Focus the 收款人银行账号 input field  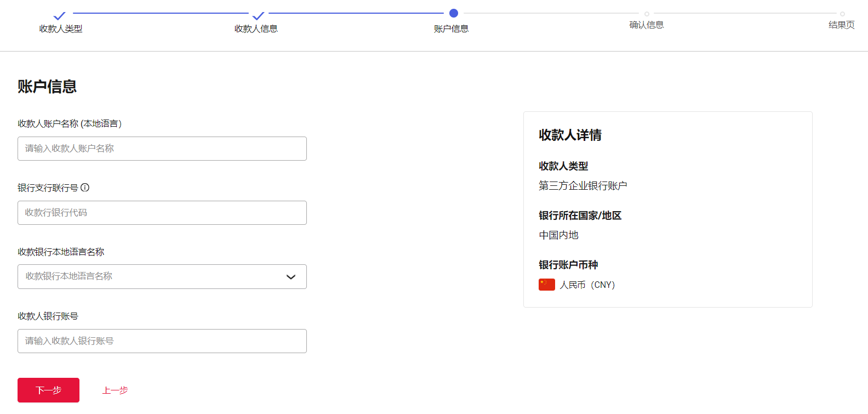point(162,341)
